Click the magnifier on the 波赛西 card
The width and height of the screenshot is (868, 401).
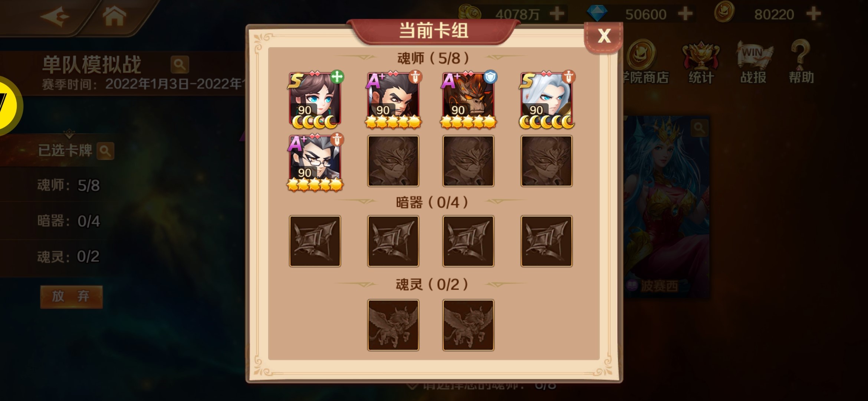coord(700,128)
